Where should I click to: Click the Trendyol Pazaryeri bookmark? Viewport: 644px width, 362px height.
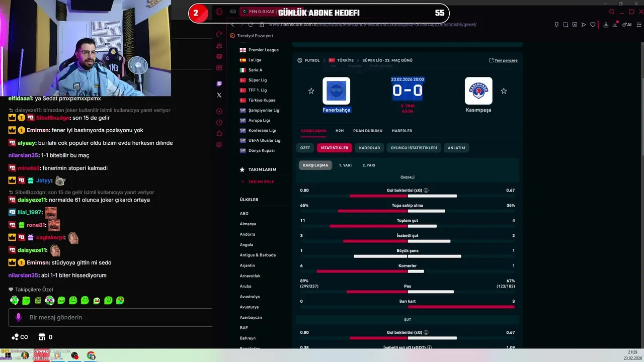251,36
